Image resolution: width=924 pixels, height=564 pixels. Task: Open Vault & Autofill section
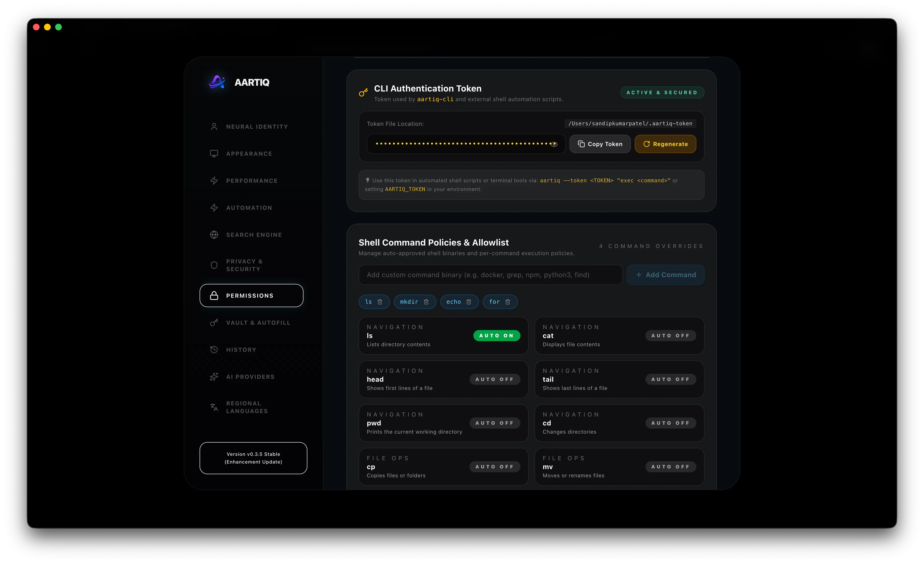pos(251,323)
